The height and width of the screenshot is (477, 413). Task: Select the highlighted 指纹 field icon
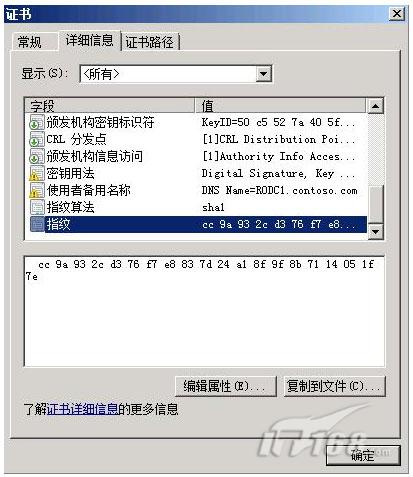pyautogui.click(x=37, y=224)
